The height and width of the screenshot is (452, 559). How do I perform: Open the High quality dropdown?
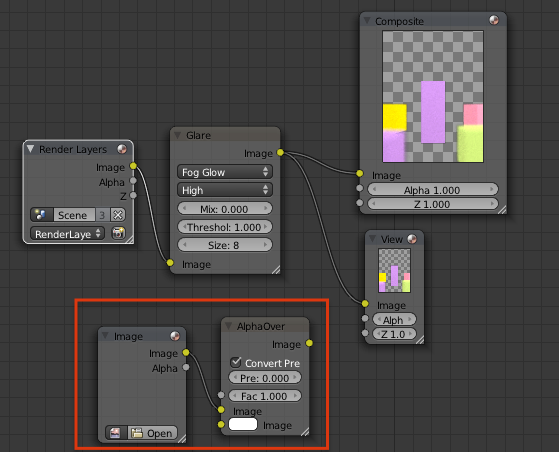click(225, 190)
